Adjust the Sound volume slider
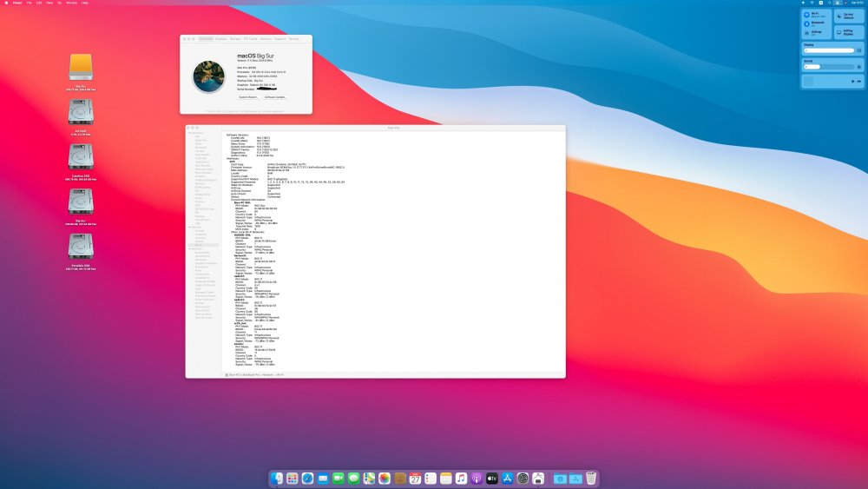Image resolution: width=868 pixels, height=489 pixels. (x=829, y=67)
